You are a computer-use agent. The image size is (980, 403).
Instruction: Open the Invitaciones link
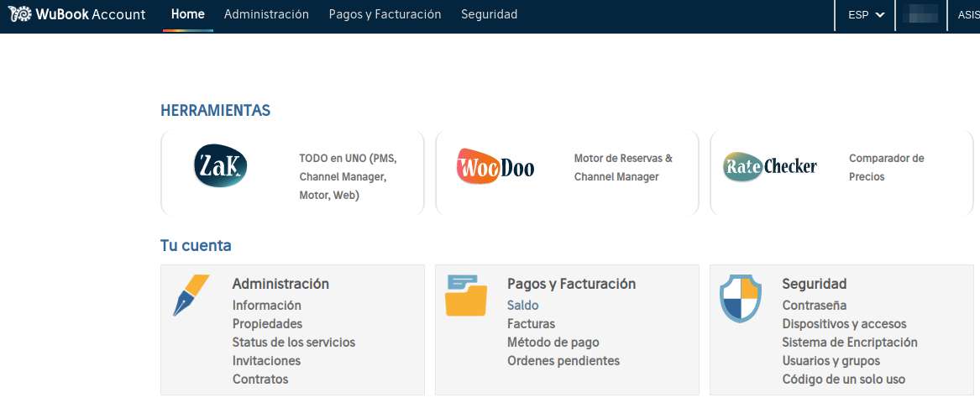click(266, 360)
